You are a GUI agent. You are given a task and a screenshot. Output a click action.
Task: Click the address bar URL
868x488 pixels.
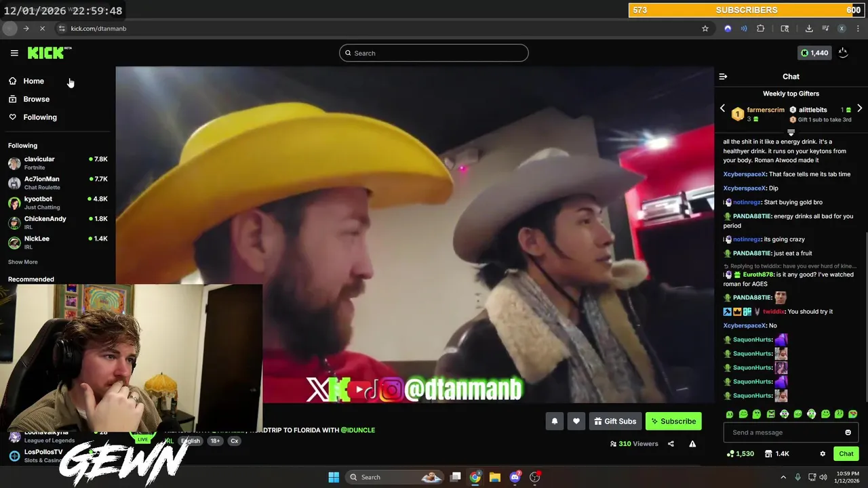click(98, 28)
